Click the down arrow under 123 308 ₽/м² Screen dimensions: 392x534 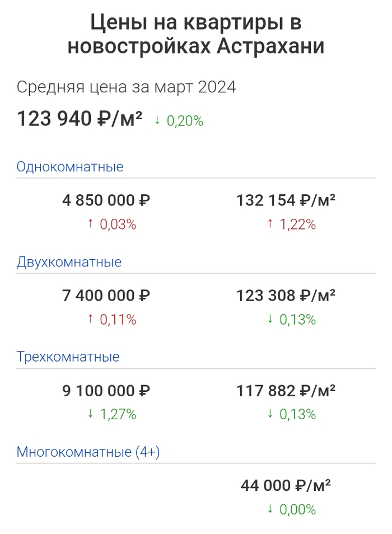(x=270, y=320)
